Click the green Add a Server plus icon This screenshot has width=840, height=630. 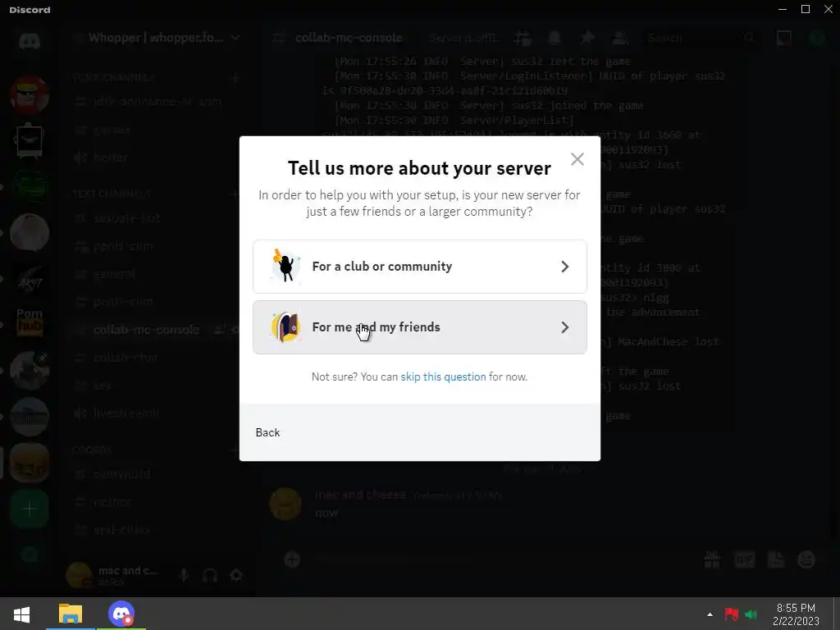(x=30, y=509)
